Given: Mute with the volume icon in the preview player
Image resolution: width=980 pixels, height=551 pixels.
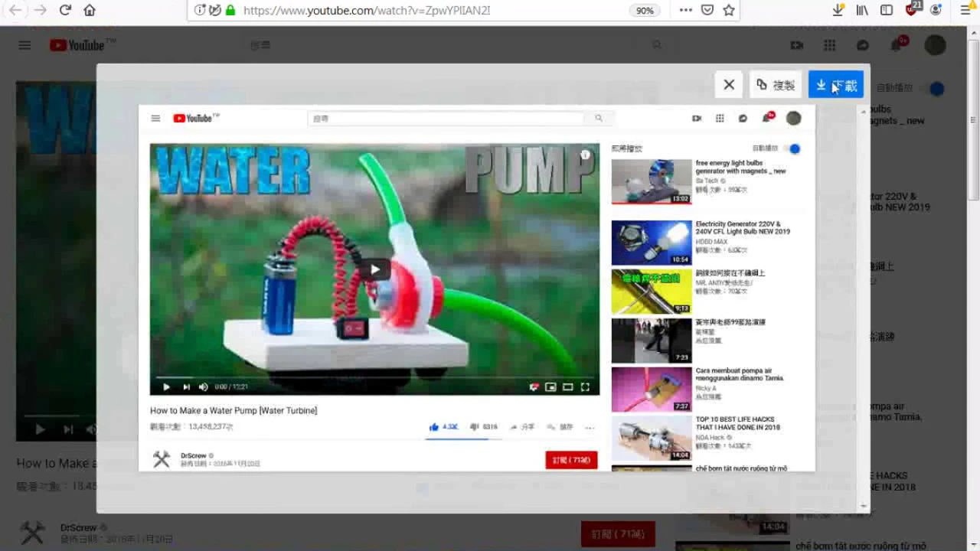Looking at the screenshot, I should (204, 387).
